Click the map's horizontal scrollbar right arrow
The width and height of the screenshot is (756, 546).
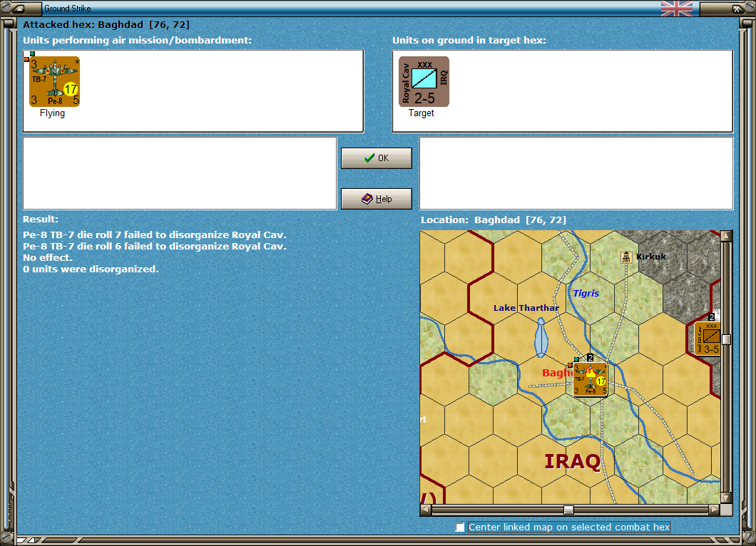[715, 510]
